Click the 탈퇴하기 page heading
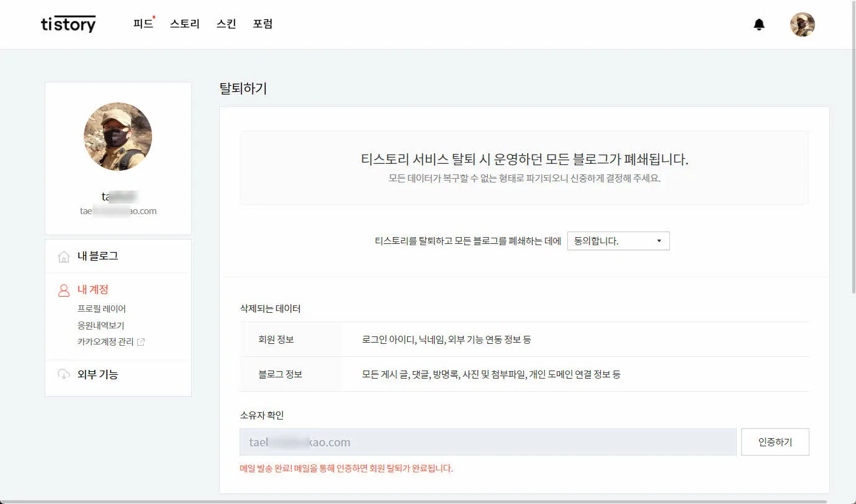 [243, 88]
